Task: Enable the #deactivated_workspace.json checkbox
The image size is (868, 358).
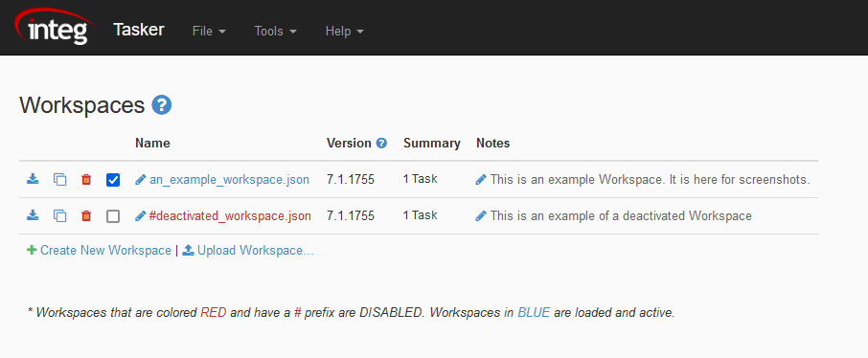Action: pyautogui.click(x=113, y=215)
